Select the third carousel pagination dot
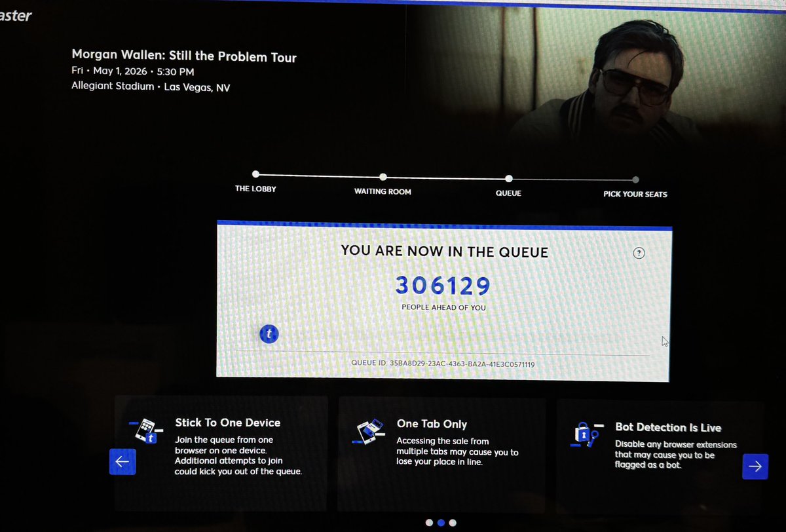 pyautogui.click(x=453, y=523)
